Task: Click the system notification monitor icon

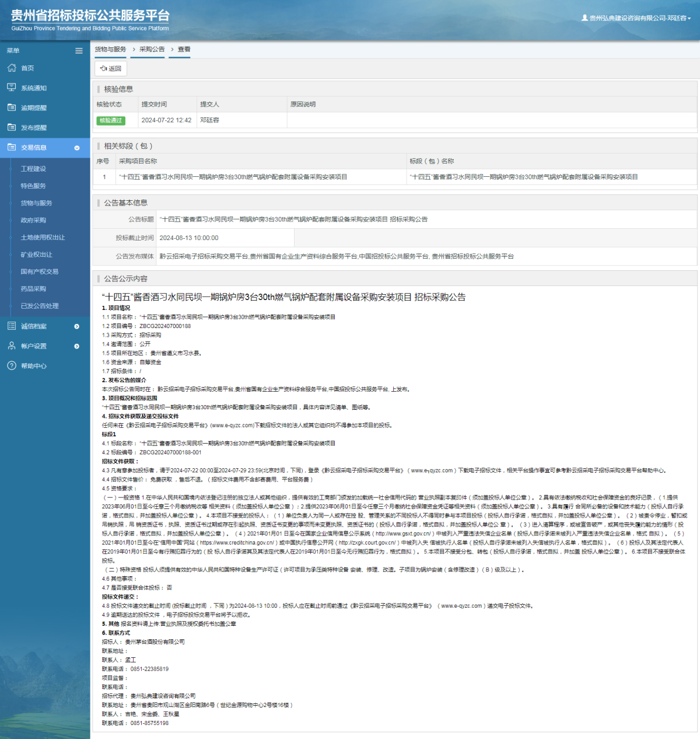Action: pos(12,88)
